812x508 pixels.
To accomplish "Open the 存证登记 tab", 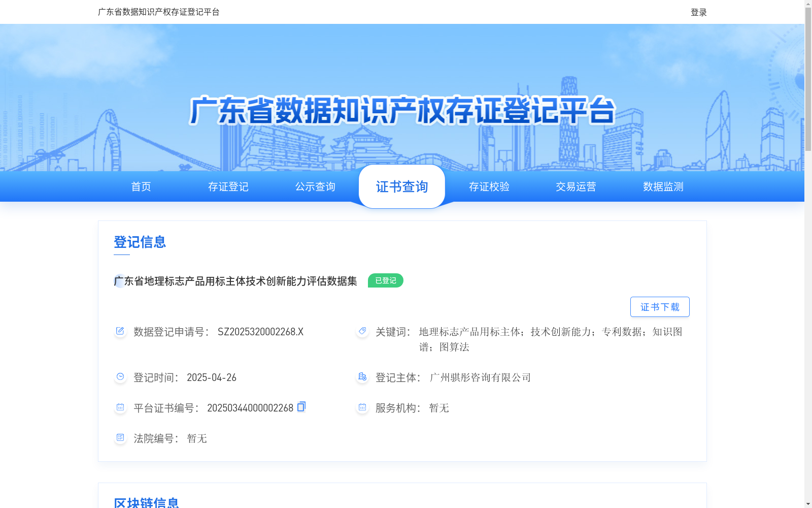I will click(228, 186).
